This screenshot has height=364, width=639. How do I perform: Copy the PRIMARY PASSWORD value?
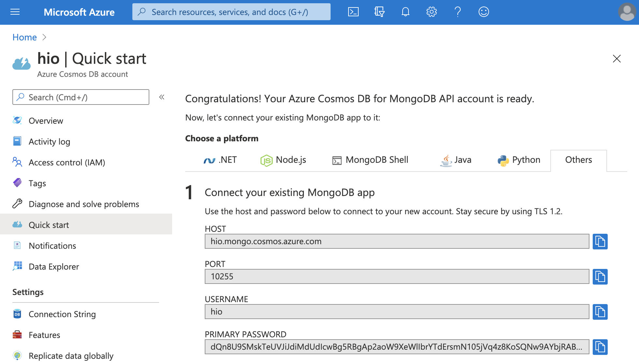pyautogui.click(x=600, y=347)
